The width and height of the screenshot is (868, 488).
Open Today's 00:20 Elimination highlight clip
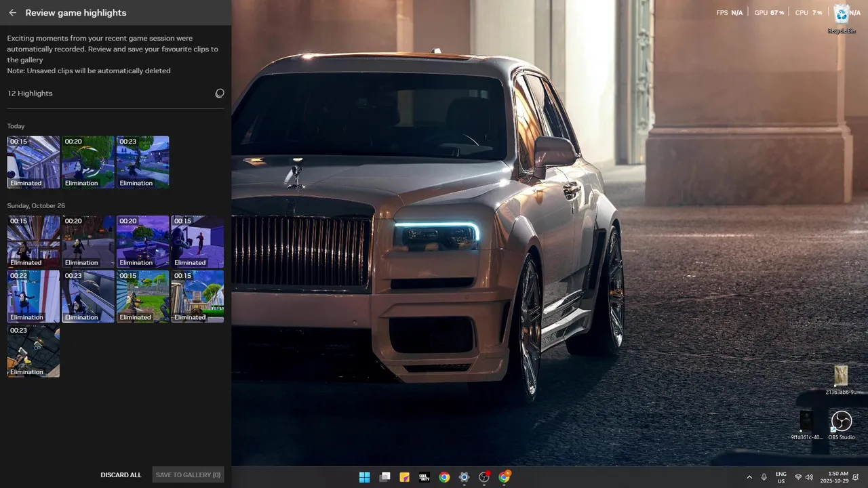(88, 162)
